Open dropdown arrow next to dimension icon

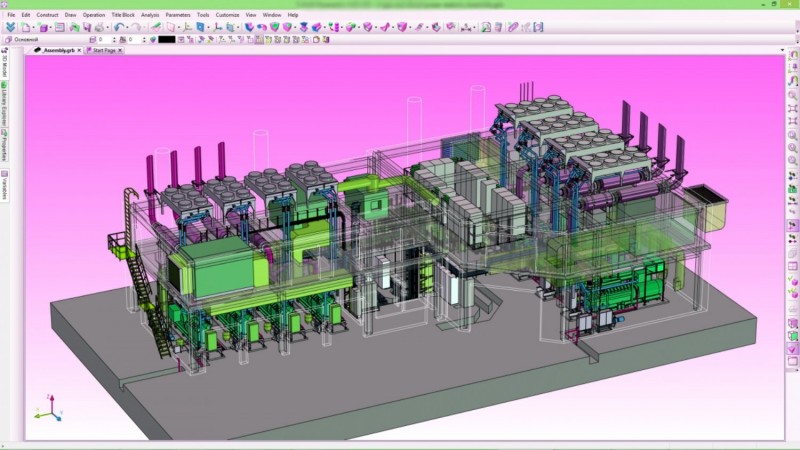474,28
